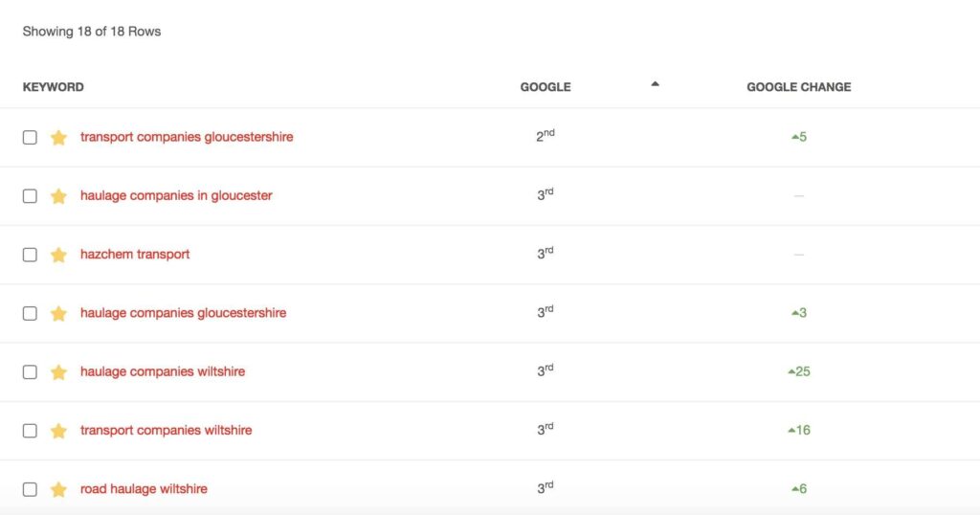Select checkbox for transport companies gloucestershire

coord(30,138)
